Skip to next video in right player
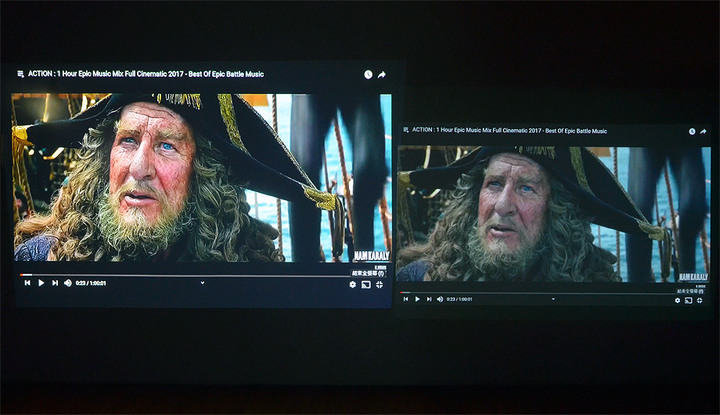 [x=429, y=299]
